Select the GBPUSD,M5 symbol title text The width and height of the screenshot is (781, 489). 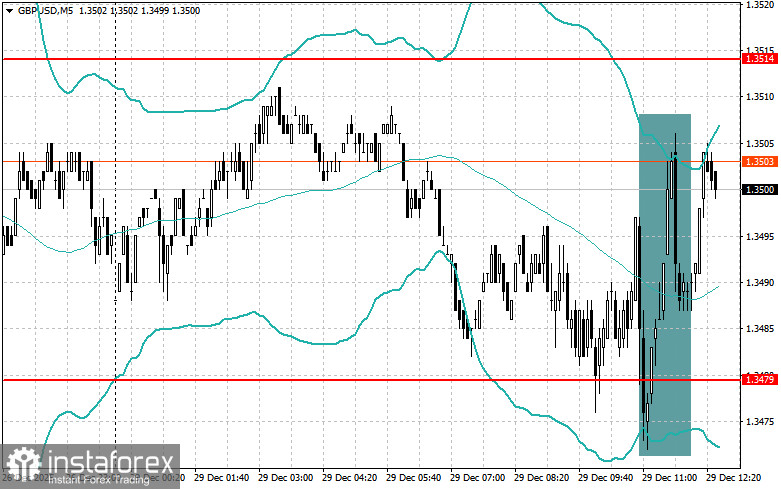click(x=45, y=10)
